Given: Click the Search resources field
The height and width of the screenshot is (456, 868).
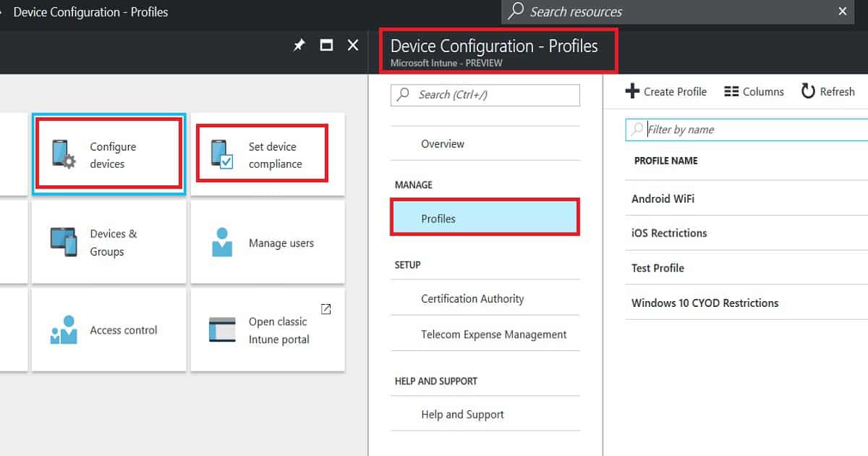Looking at the screenshot, I should click(678, 11).
